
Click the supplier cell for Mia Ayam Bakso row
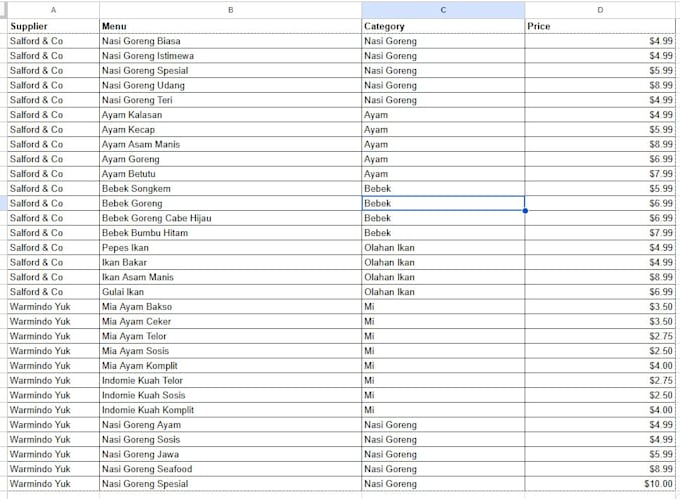coord(53,307)
